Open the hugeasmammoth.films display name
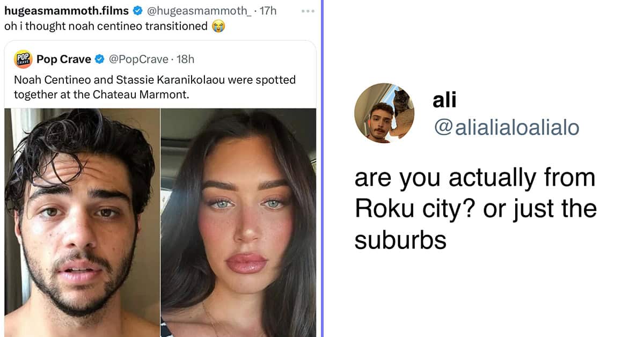The width and height of the screenshot is (644, 337). tap(67, 10)
